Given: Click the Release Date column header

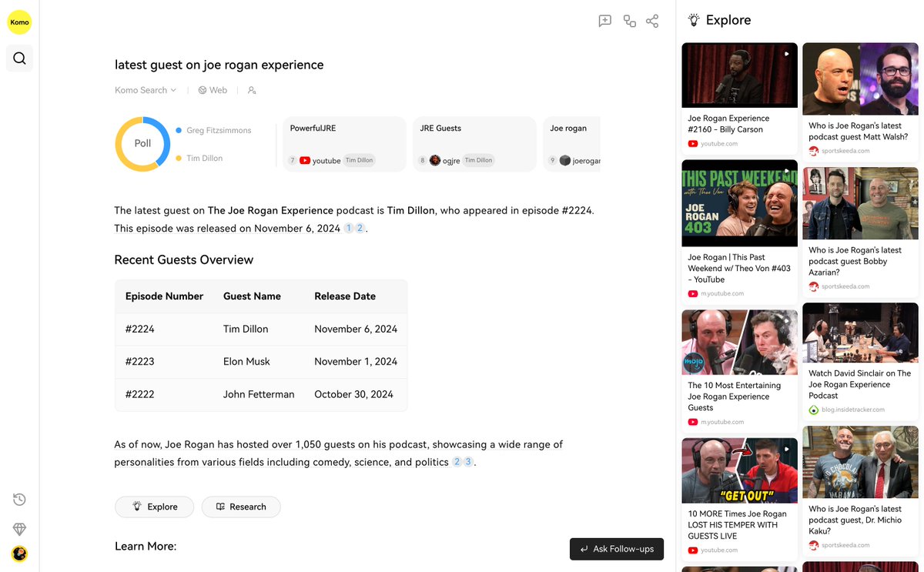Looking at the screenshot, I should point(345,296).
